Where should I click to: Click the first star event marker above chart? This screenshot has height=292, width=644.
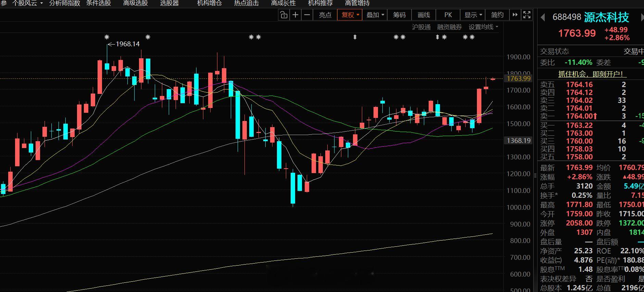tap(107, 37)
